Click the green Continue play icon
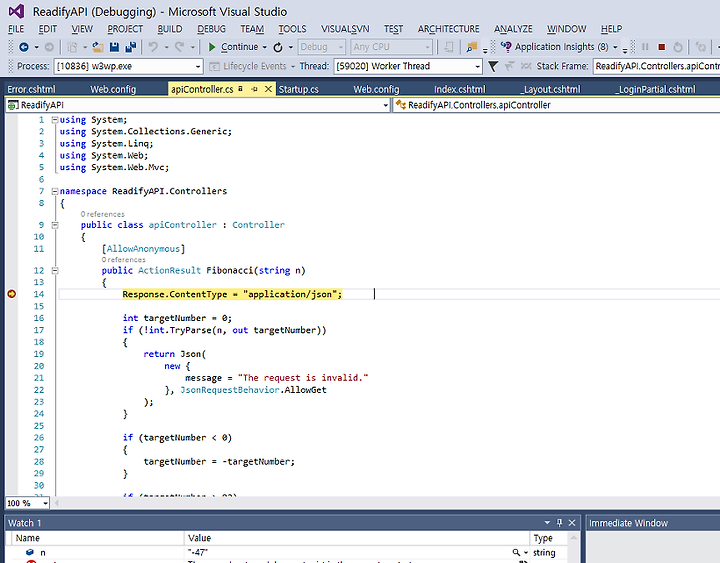720x563 pixels. (x=212, y=47)
